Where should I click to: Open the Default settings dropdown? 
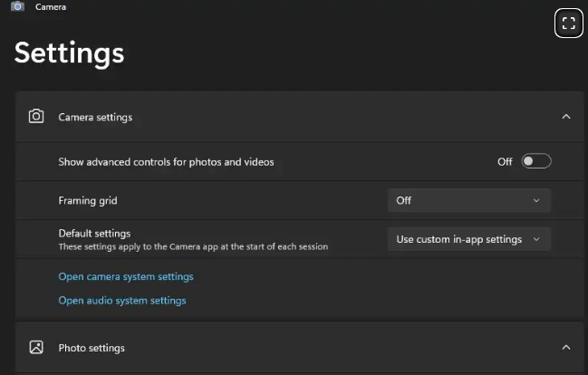[469, 239]
